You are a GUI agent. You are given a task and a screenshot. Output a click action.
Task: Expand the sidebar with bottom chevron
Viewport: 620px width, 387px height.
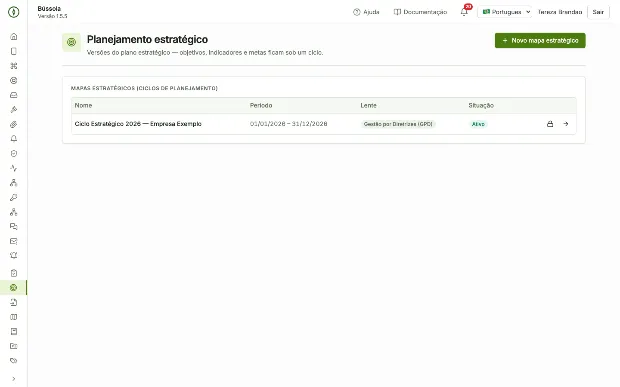pos(13,379)
